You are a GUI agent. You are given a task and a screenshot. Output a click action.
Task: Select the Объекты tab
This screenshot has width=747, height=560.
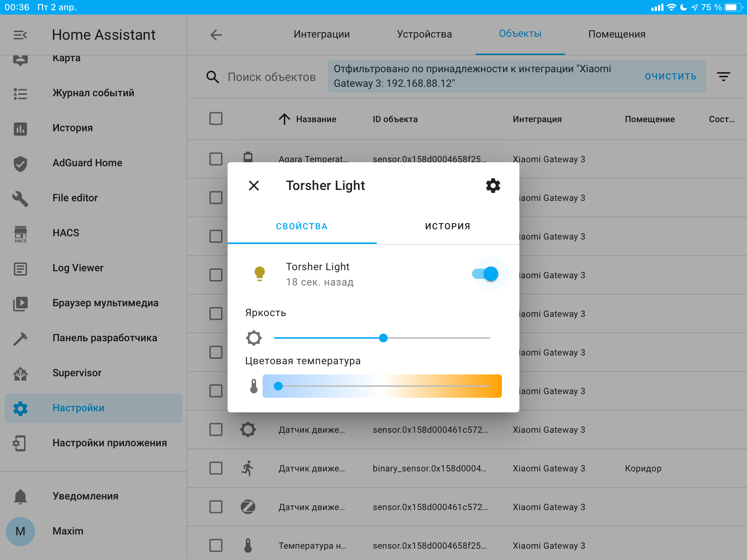(520, 34)
